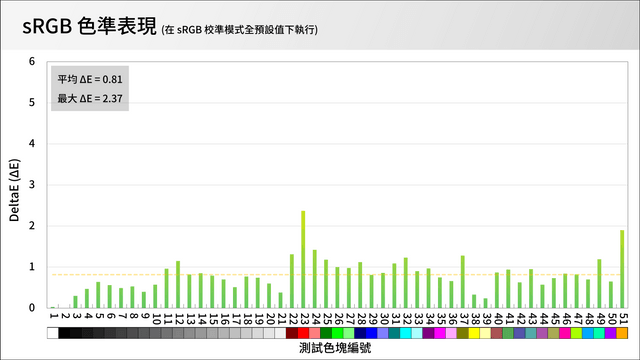The width and height of the screenshot is (640, 360).
Task: Click the 'sRGB 色準表現' title
Action: click(89, 27)
